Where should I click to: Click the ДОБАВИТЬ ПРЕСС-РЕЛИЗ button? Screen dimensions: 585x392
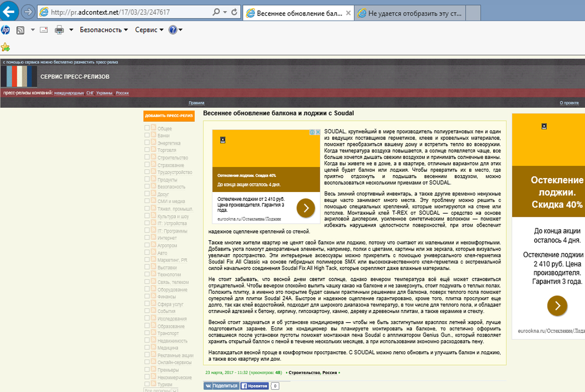point(169,116)
